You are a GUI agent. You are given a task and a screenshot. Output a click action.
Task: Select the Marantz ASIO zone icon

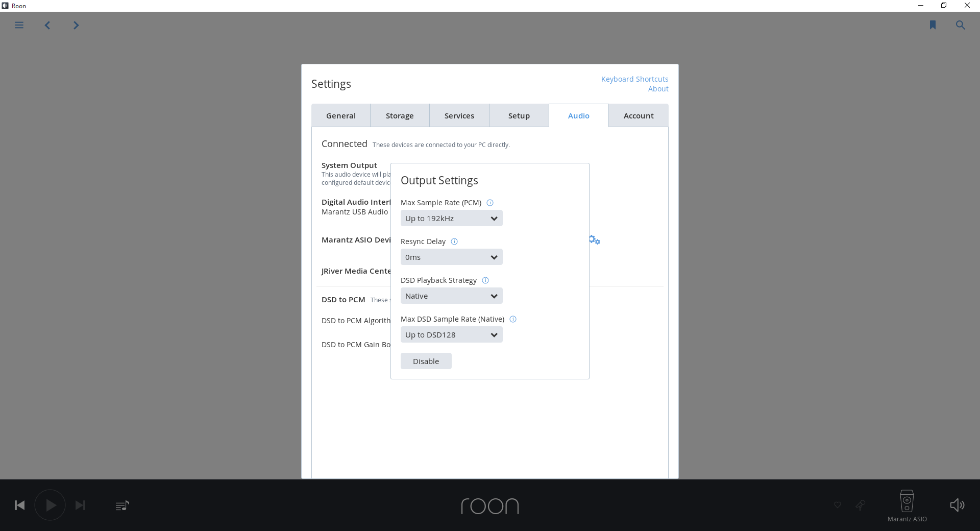907,501
